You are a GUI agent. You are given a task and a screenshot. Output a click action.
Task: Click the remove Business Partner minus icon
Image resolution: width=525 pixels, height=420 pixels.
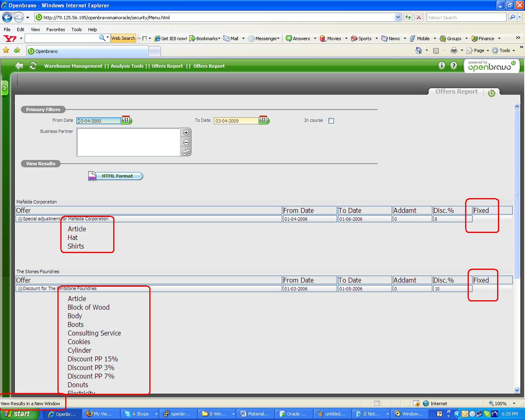tap(186, 142)
